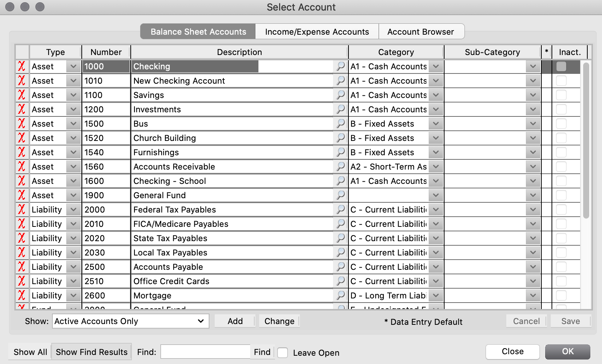The image size is (602, 364).
Task: Open Type dropdown for Accounts Receivable row
Action: point(73,167)
